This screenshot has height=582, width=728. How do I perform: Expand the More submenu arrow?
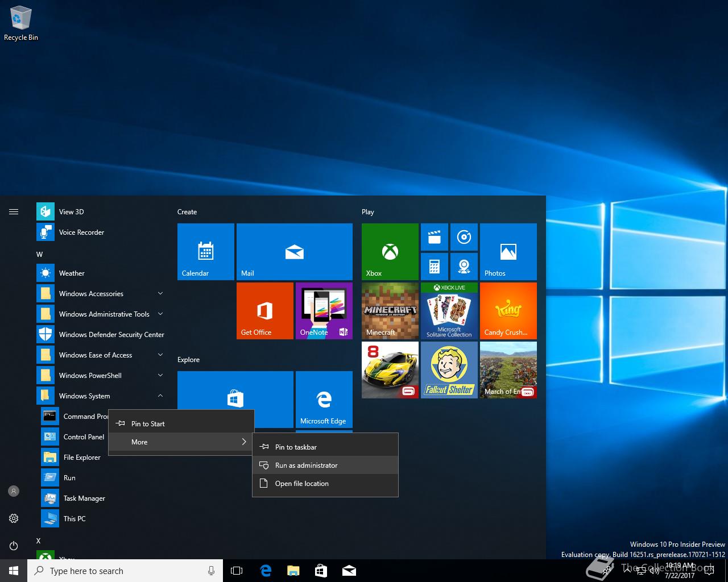pyautogui.click(x=244, y=442)
